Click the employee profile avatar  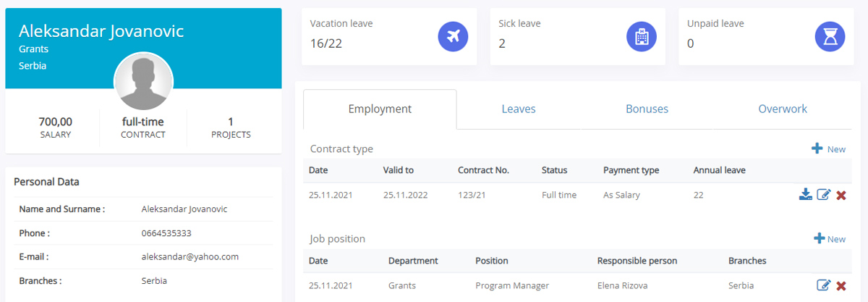pyautogui.click(x=143, y=82)
